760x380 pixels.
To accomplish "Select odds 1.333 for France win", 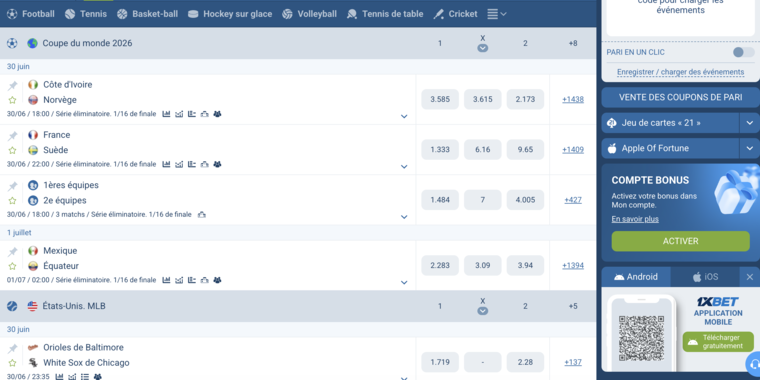I will (440, 150).
